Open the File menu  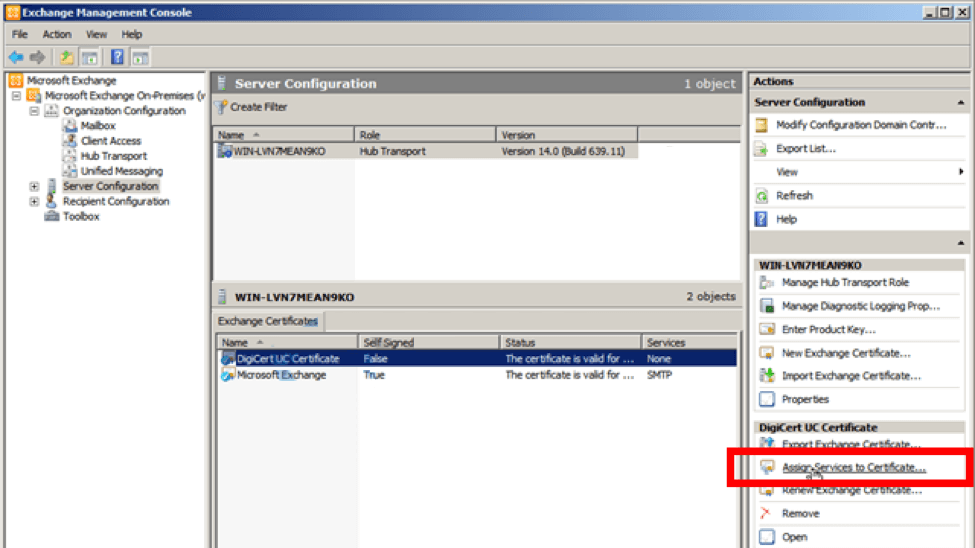(20, 34)
